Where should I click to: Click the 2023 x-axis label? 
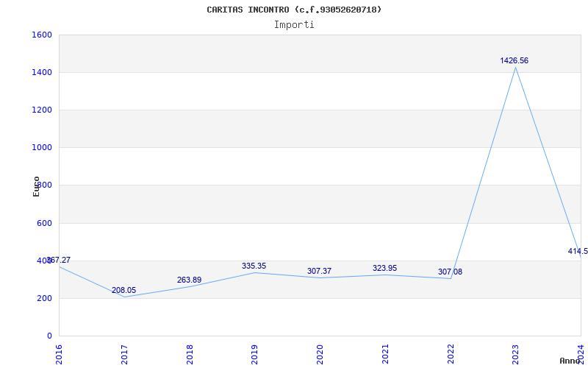pyautogui.click(x=516, y=354)
